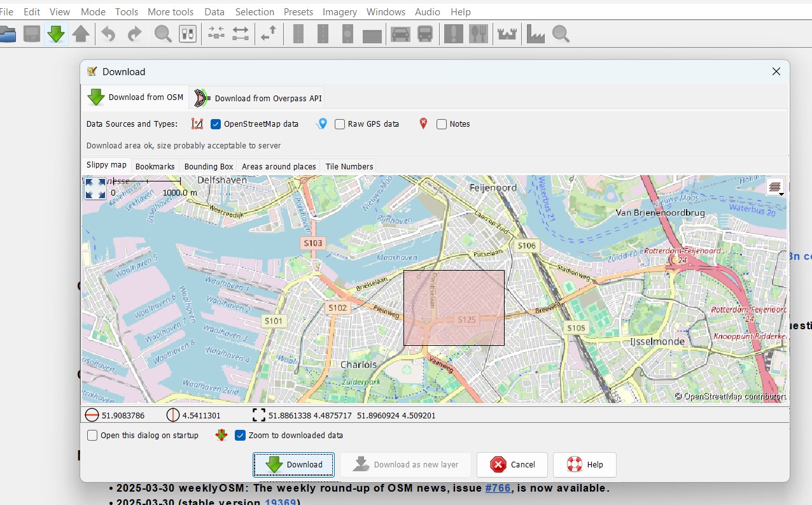Select the exclamation mark preset icon
812x505 pixels.
pyautogui.click(x=453, y=34)
